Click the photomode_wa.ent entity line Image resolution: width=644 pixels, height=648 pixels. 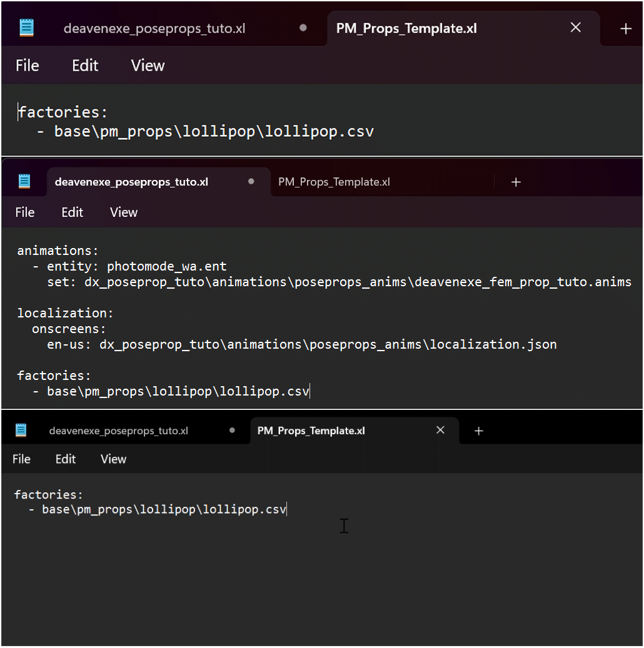click(136, 266)
